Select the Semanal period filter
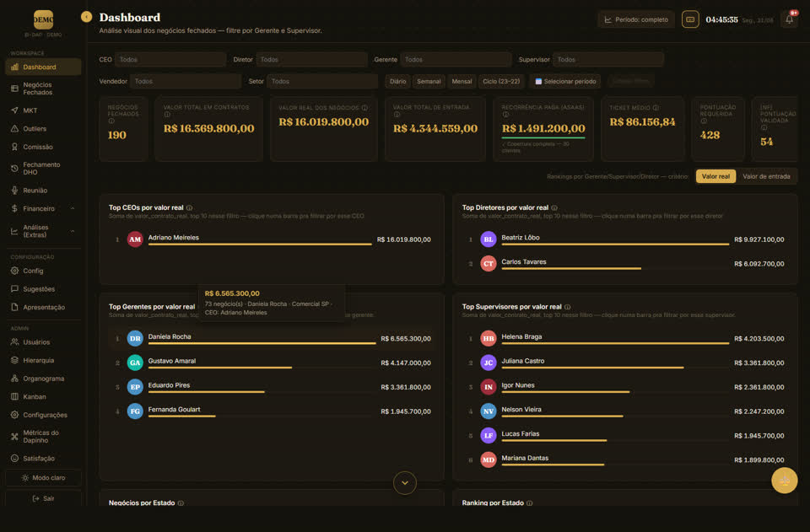810x532 pixels. [x=429, y=82]
